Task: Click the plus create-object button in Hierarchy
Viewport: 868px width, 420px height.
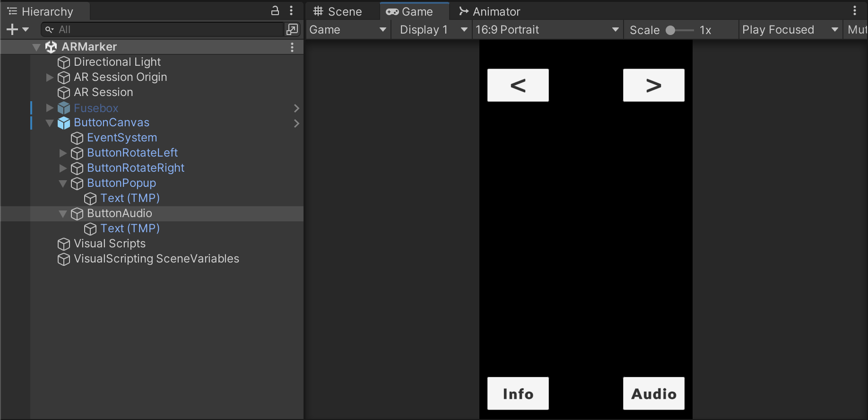Action: [13, 29]
